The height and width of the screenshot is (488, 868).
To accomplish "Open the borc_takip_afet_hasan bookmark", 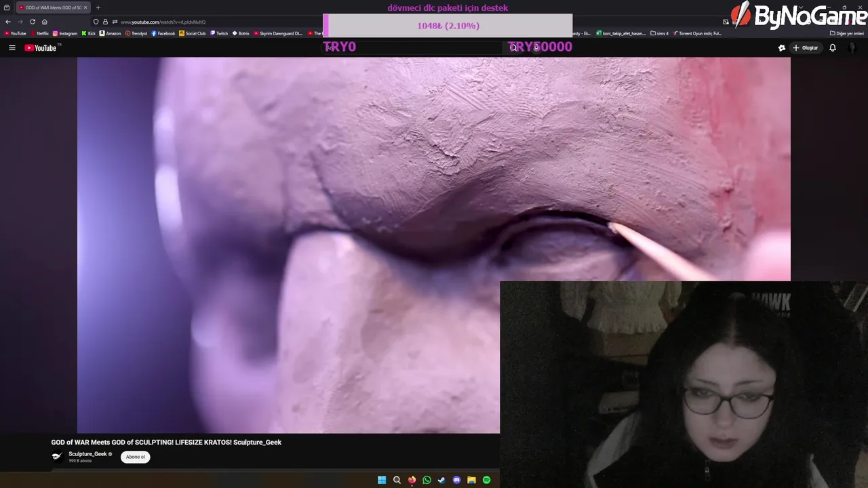I will 621,33.
